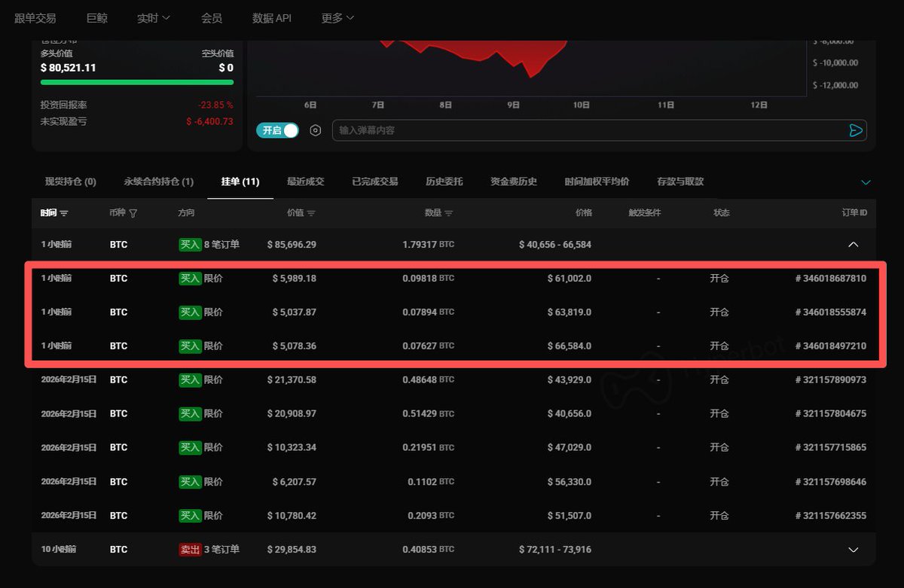Open danmaku settings hexagon icon

point(316,130)
